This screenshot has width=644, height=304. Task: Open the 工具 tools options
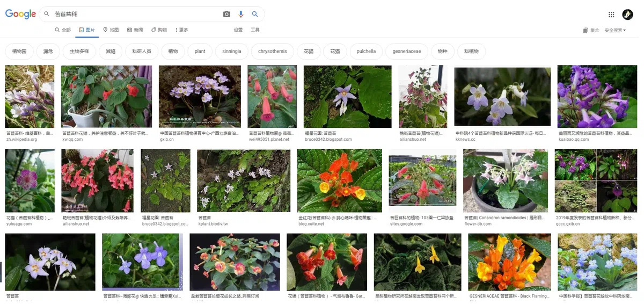coord(255,30)
